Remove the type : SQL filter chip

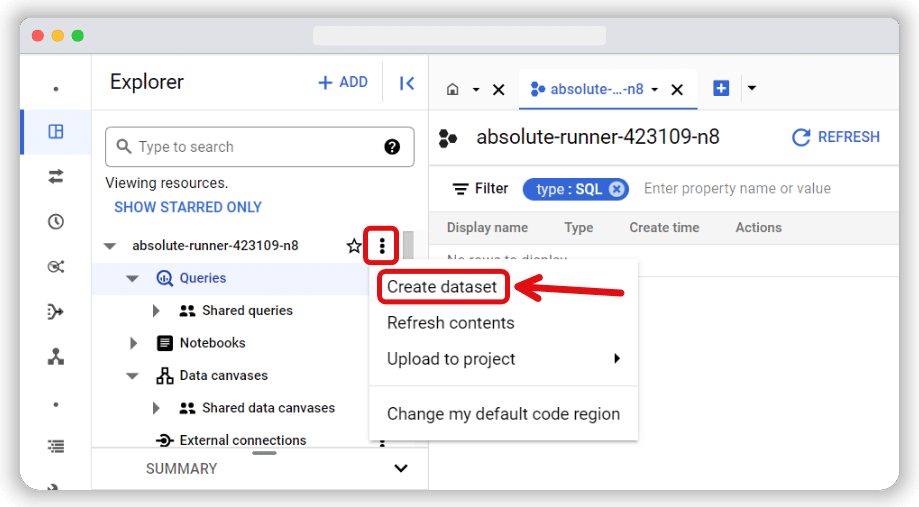(616, 189)
